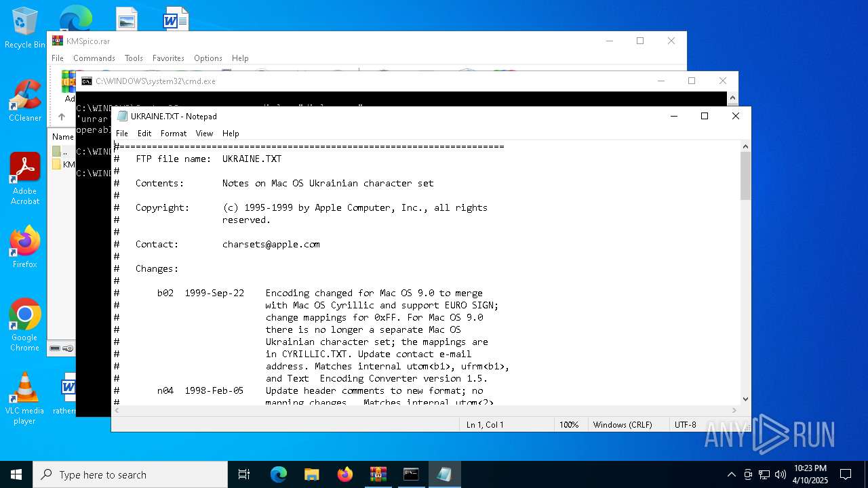This screenshot has height=488, width=868.
Task: Switch to Notepad via taskbar icon
Action: 445,474
